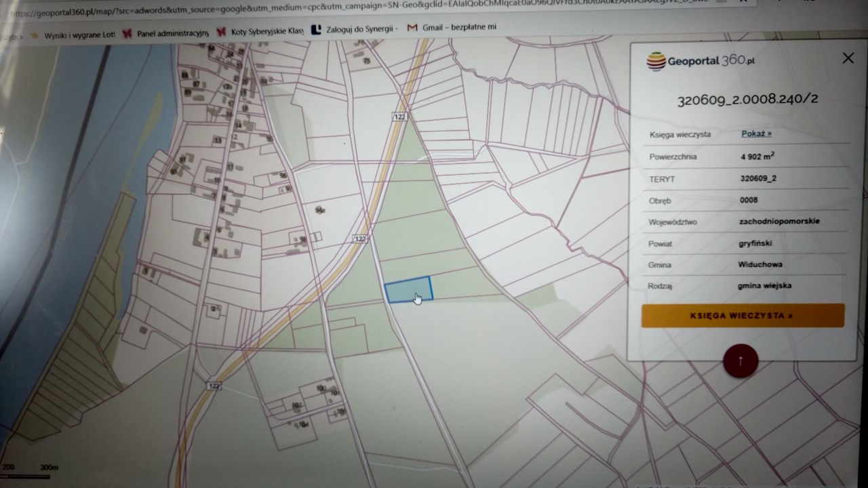Viewport: 868px width, 488px height.
Task: Click the middle road 122 marker
Action: (x=360, y=239)
